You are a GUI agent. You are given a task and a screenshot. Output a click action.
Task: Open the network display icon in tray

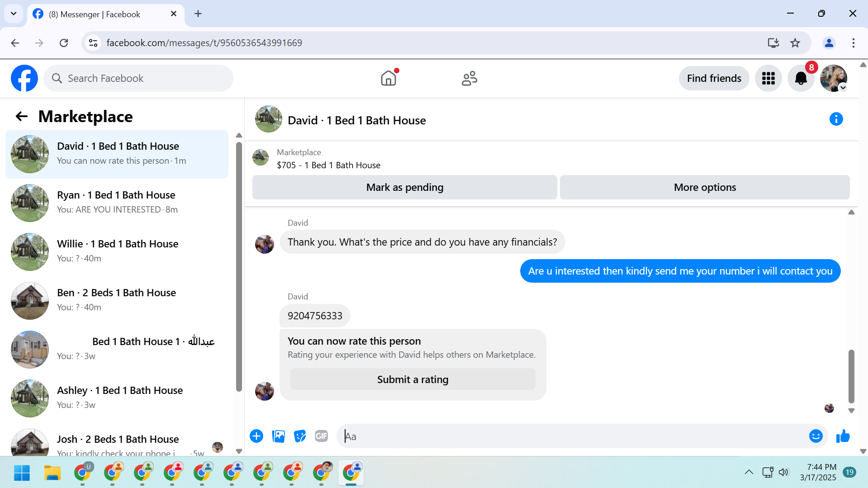point(768,473)
